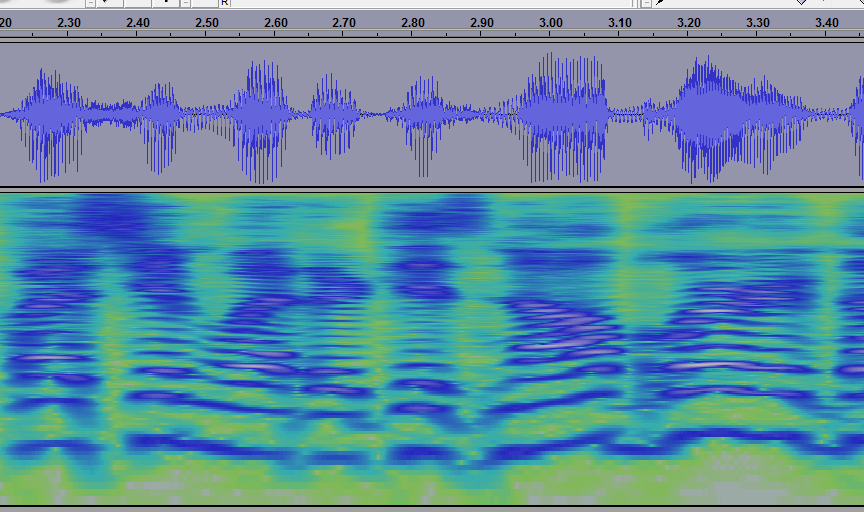This screenshot has height=512, width=864.
Task: Click the 3.20 mark on the timeline ruler
Action: tap(689, 23)
